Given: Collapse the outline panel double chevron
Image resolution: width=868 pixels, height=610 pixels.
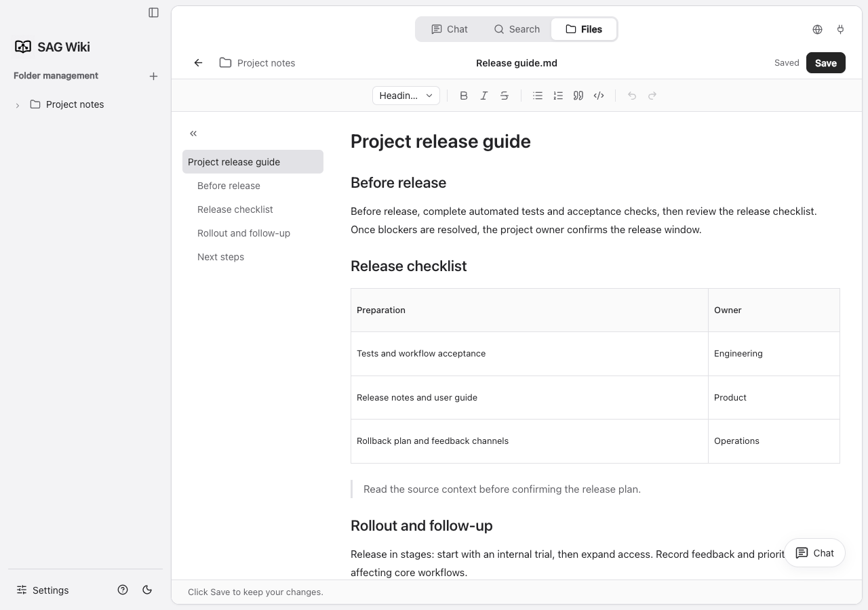Looking at the screenshot, I should 193,134.
